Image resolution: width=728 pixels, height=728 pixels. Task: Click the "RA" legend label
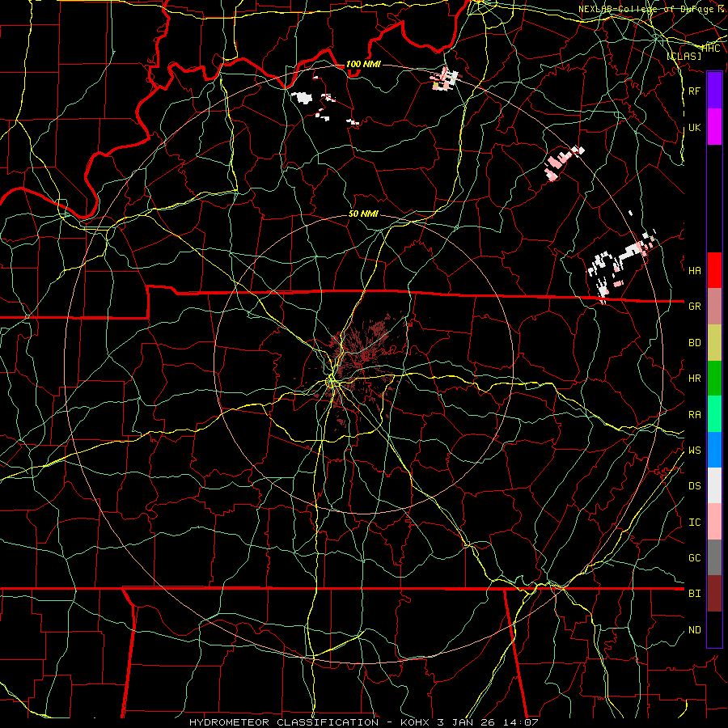click(x=694, y=414)
